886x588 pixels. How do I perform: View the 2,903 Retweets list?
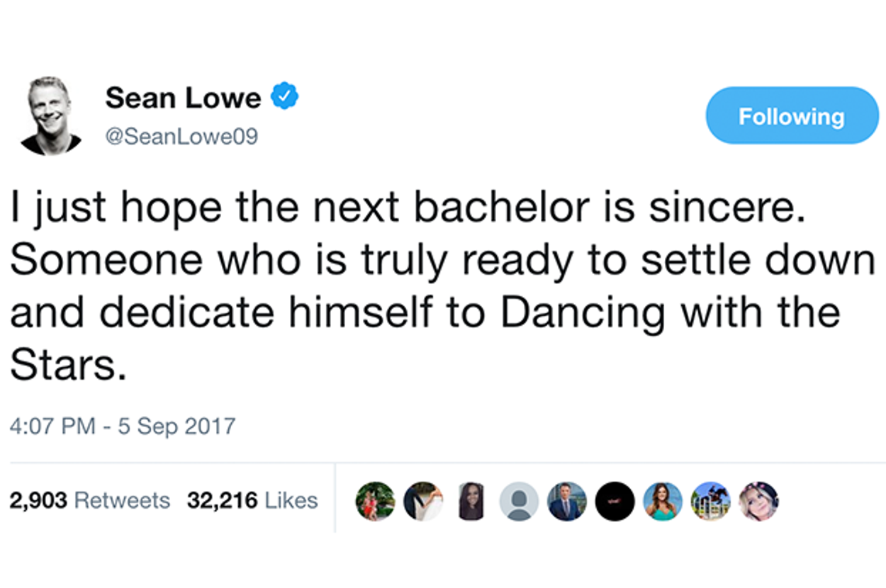90,501
